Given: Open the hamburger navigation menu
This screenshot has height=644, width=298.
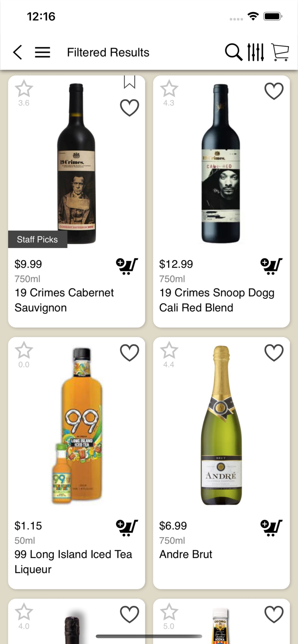Looking at the screenshot, I should pyautogui.click(x=42, y=52).
